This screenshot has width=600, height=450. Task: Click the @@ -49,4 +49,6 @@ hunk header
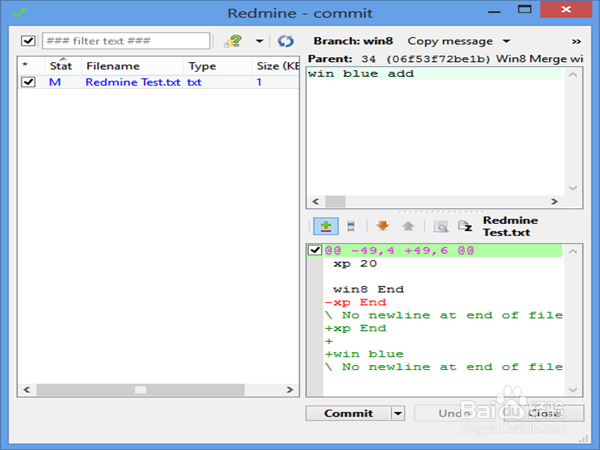tap(399, 251)
